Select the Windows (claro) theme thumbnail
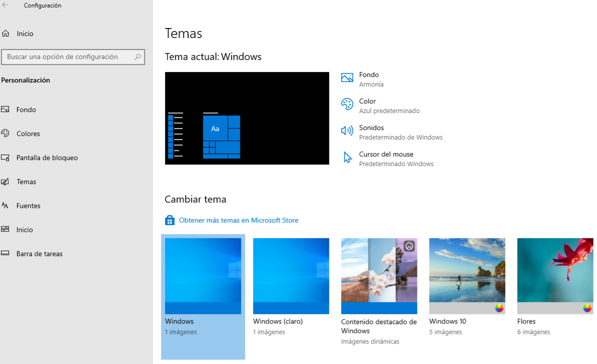 [x=291, y=276]
